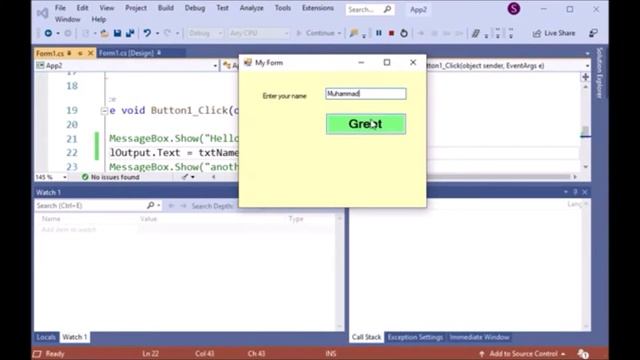Viewport: 640px width, 360px height.
Task: Pause debugging with Break All icon
Action: tap(379, 33)
